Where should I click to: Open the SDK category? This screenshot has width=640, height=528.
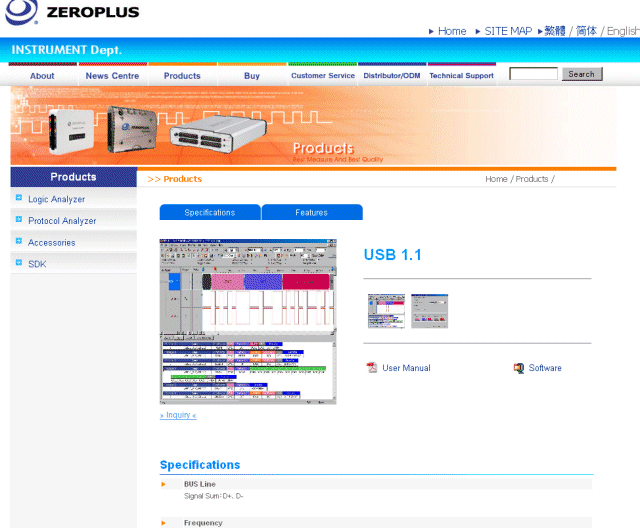coord(37,264)
